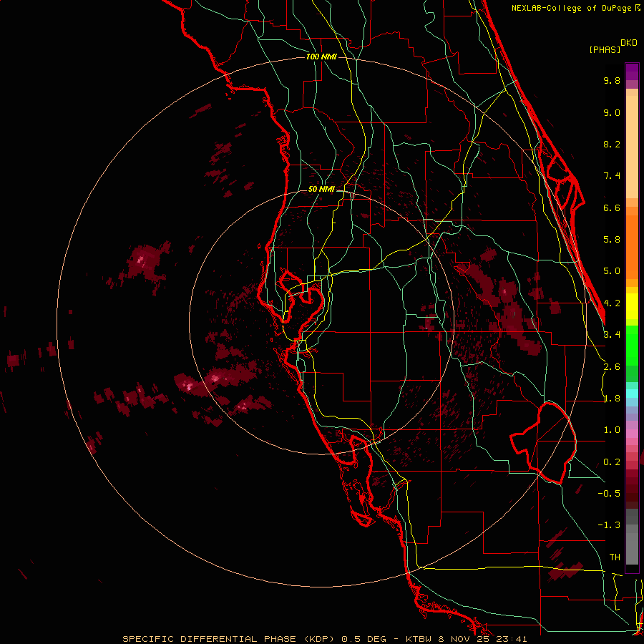Click the 7.4 scale value
The height and width of the screenshot is (644, 644).
(612, 176)
